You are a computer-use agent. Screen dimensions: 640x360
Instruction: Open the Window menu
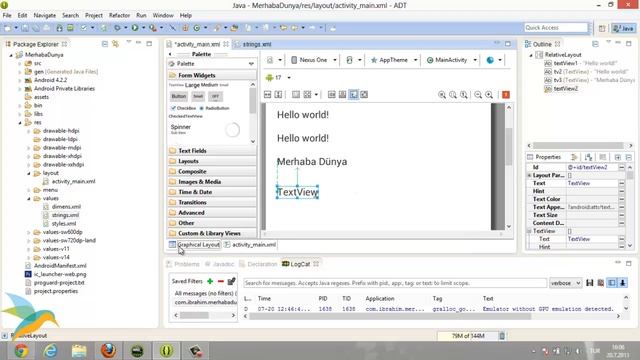tap(163, 15)
